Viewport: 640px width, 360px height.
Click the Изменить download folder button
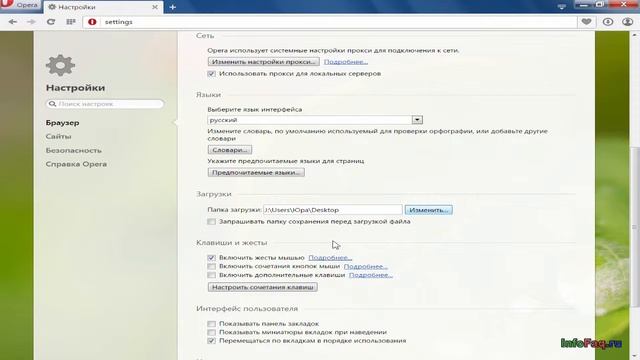[429, 210]
